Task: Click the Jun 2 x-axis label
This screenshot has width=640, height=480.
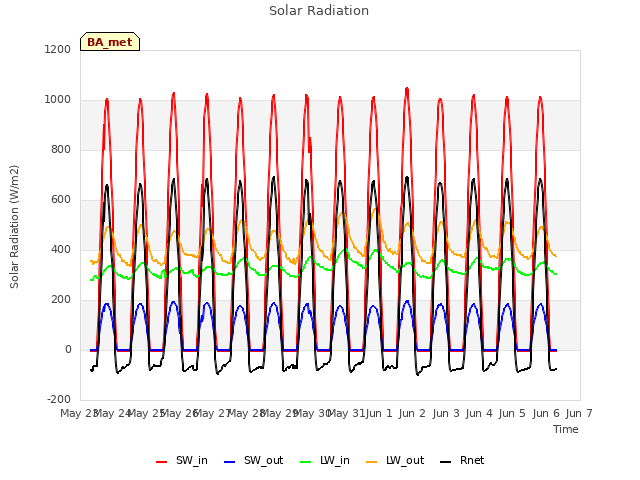Action: [412, 413]
